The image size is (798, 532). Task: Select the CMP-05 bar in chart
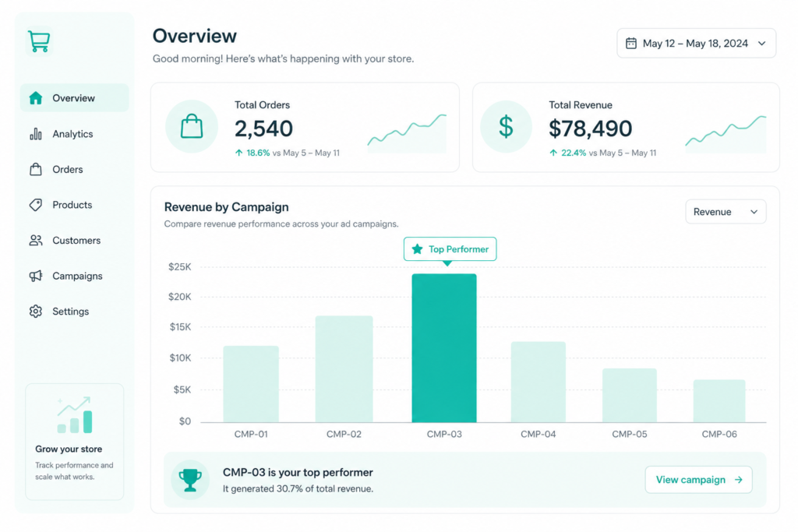(x=630, y=395)
